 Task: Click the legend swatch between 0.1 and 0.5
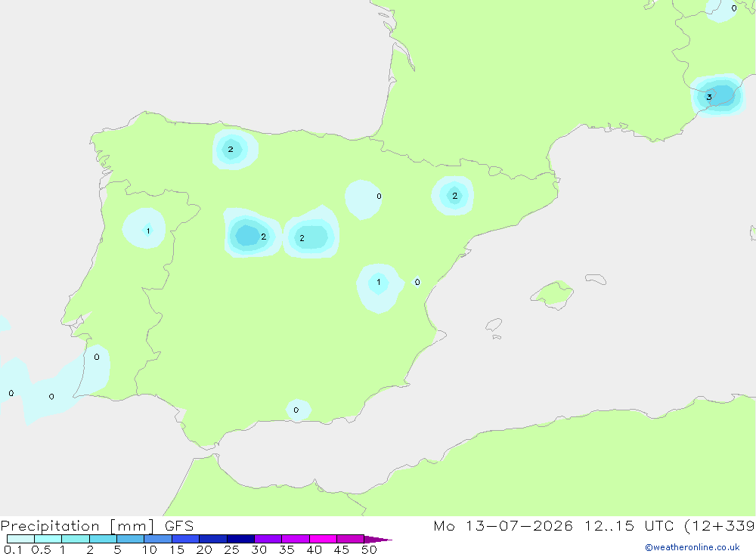[20, 539]
